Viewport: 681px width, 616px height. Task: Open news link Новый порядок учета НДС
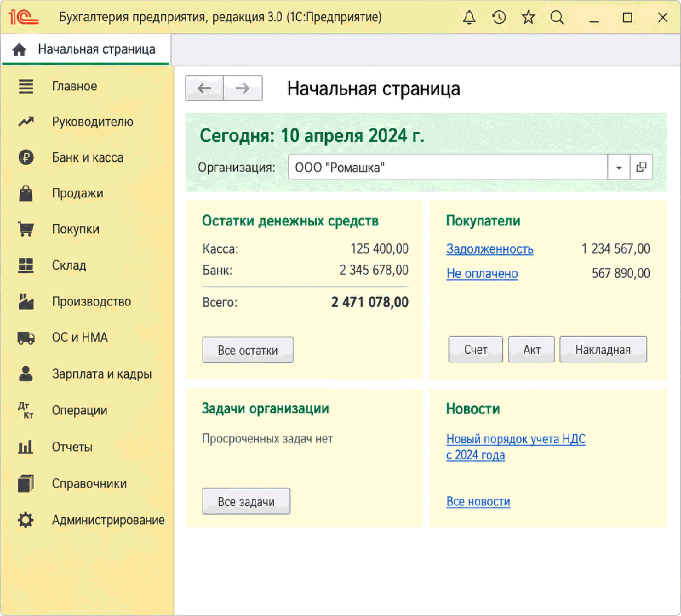516,447
